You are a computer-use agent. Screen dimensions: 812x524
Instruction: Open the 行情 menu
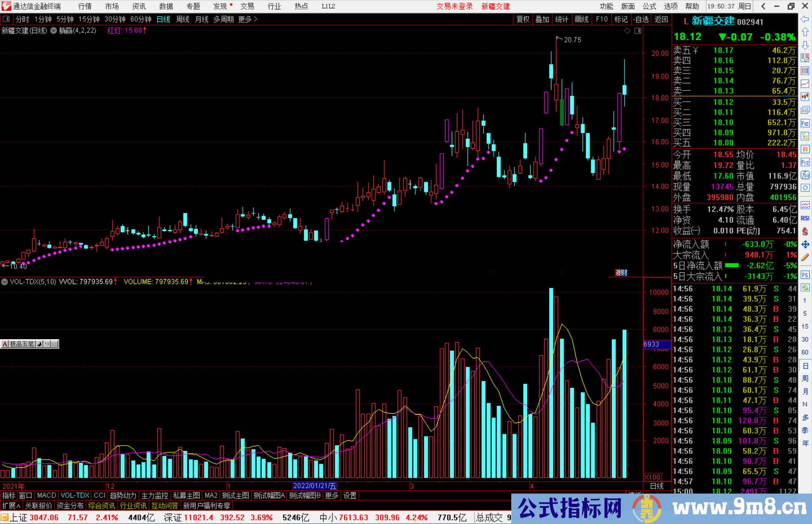[85, 6]
